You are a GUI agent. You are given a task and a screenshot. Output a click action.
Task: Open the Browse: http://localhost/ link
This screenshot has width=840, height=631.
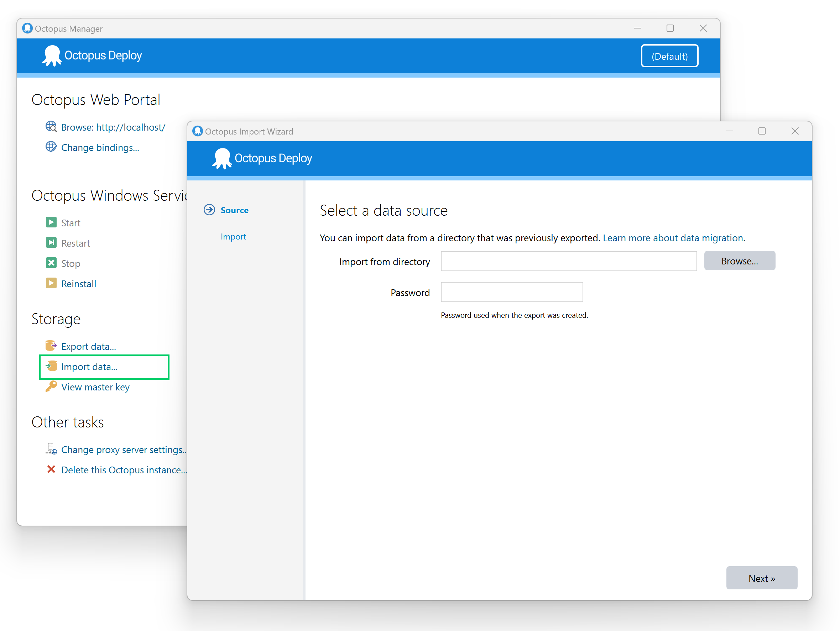tap(113, 127)
